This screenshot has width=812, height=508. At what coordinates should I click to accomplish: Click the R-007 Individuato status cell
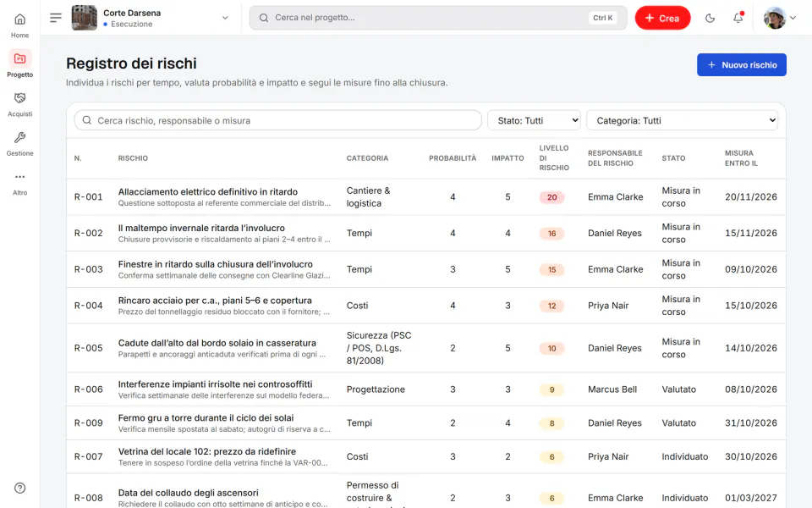684,456
